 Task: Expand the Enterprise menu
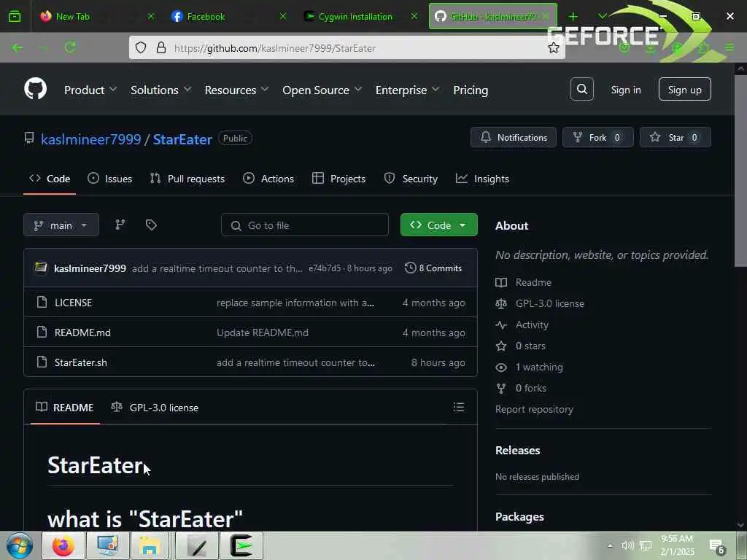407,90
